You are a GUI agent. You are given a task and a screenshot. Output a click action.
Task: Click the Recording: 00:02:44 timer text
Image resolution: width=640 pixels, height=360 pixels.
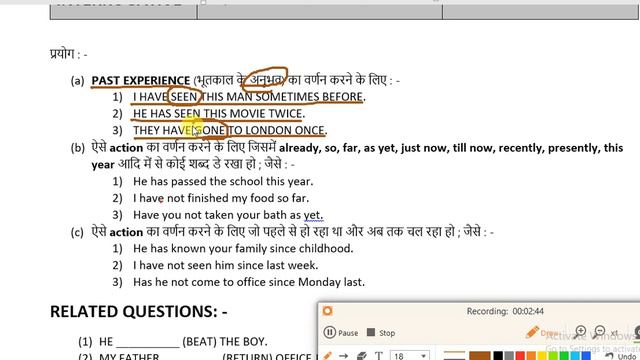pyautogui.click(x=505, y=311)
